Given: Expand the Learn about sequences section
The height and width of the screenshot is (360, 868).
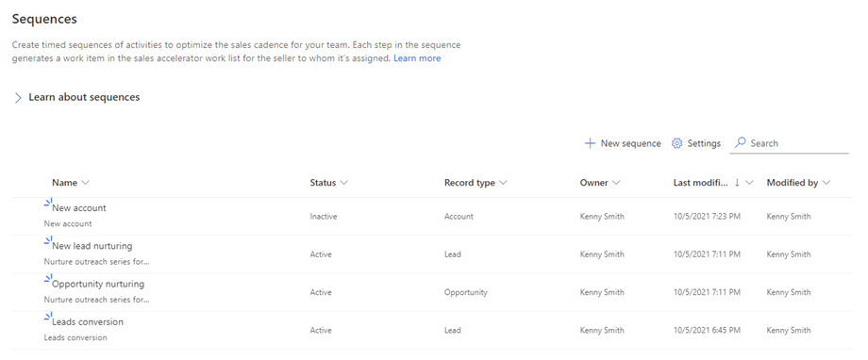Looking at the screenshot, I should coord(18,98).
